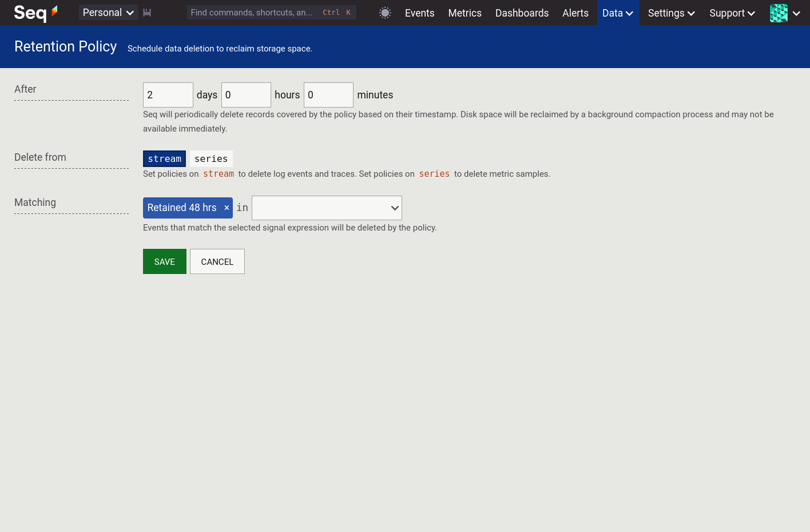
Task: Click the red 'series' keyword in description
Action: (x=434, y=174)
